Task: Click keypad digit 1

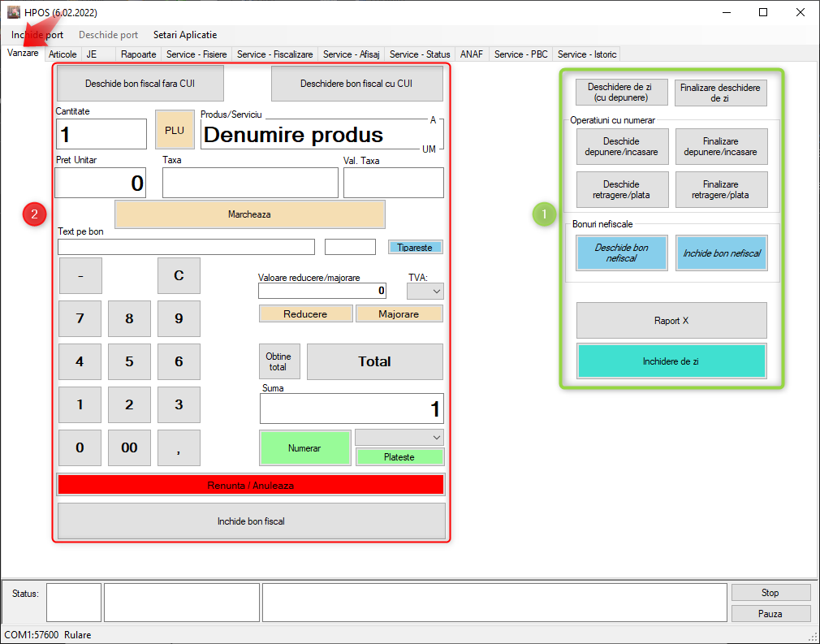Action: coord(80,404)
